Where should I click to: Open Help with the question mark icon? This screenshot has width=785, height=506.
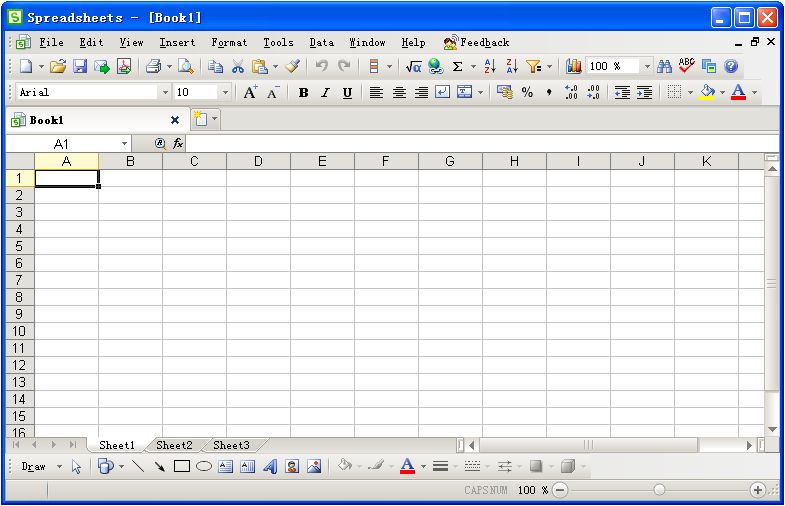click(x=731, y=66)
